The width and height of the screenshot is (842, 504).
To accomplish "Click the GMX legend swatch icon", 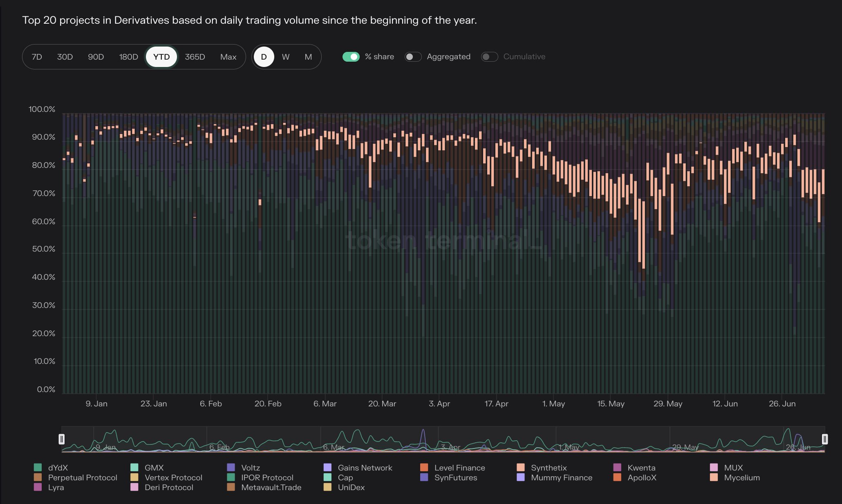I will pyautogui.click(x=134, y=467).
